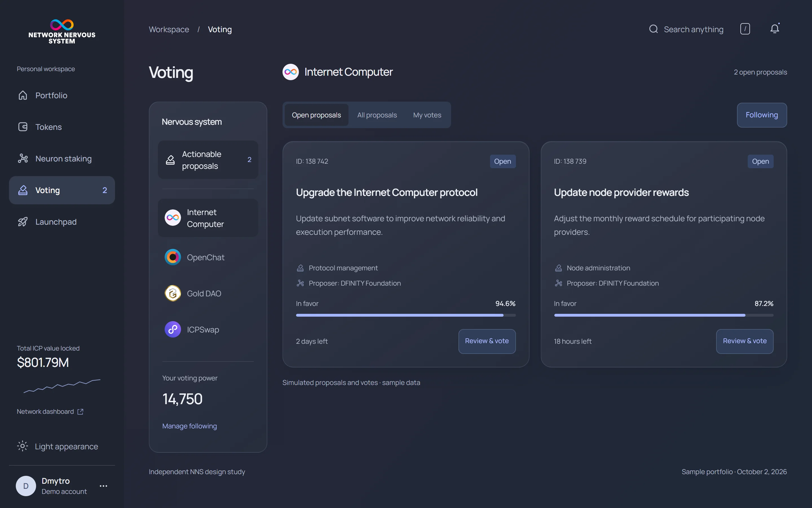
Task: Click the external link icon beside Network dashboard
Action: click(80, 411)
